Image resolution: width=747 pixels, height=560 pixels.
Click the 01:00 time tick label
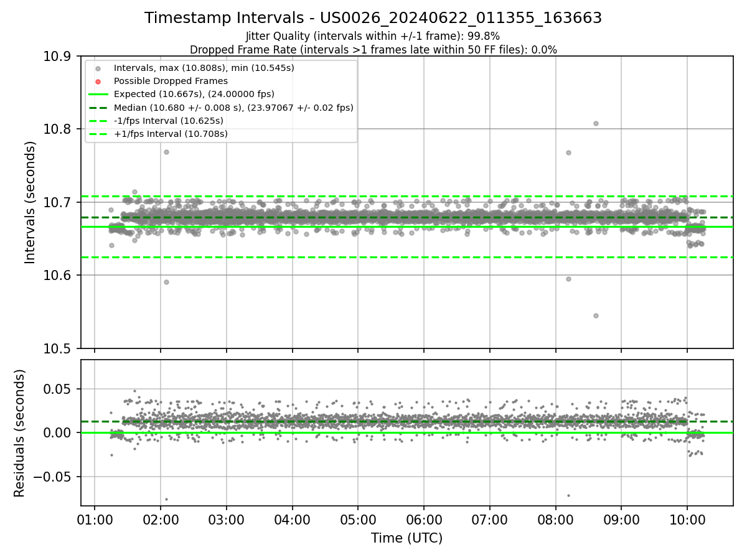pyautogui.click(x=95, y=520)
